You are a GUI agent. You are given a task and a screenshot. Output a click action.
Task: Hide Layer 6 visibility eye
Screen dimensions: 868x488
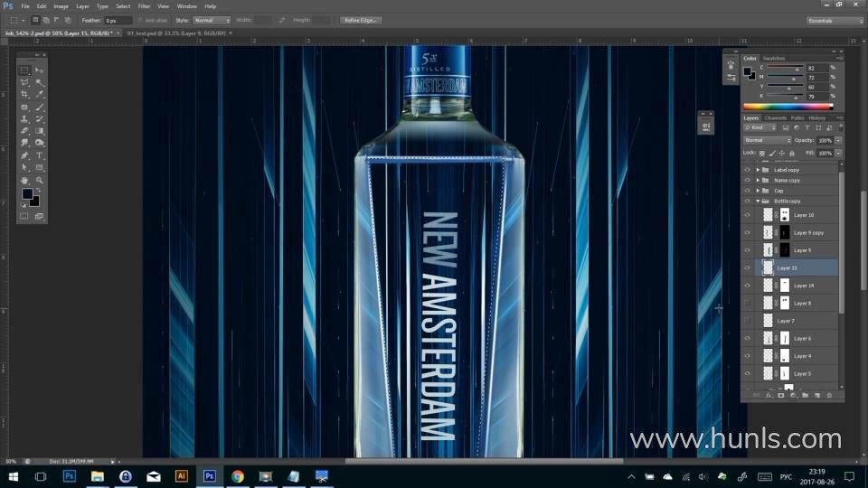(x=748, y=339)
